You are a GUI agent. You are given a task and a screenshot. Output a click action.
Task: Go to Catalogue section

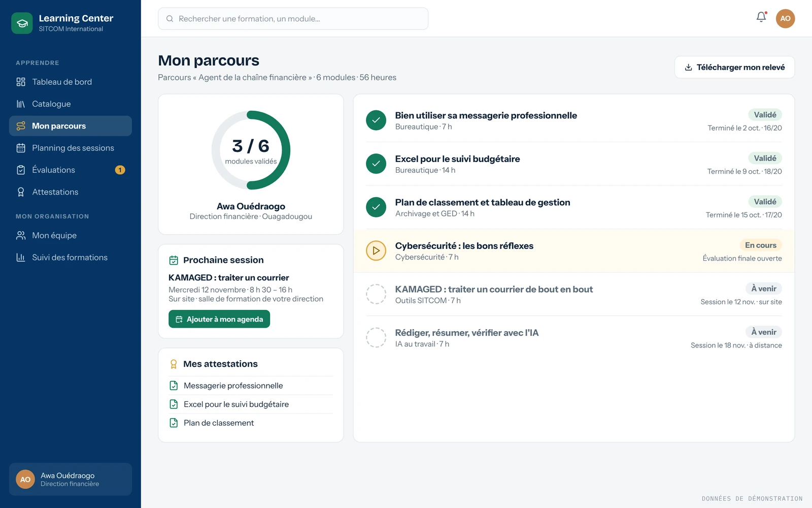pyautogui.click(x=71, y=104)
